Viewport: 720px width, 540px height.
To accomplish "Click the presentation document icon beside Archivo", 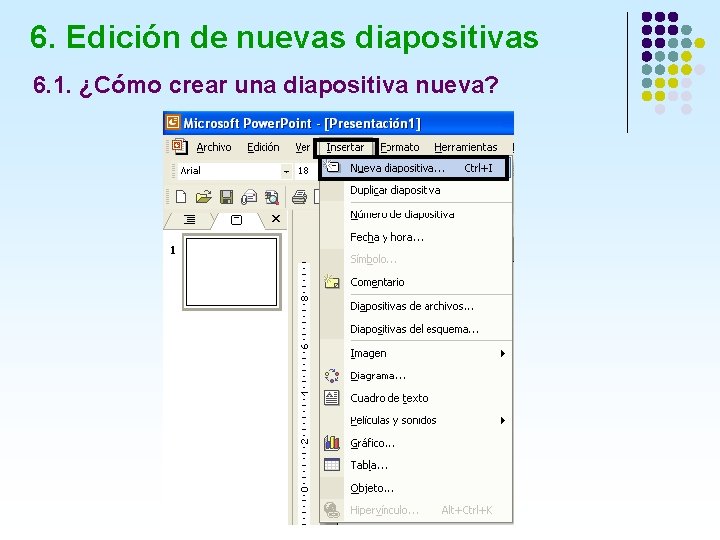I will tap(180, 147).
